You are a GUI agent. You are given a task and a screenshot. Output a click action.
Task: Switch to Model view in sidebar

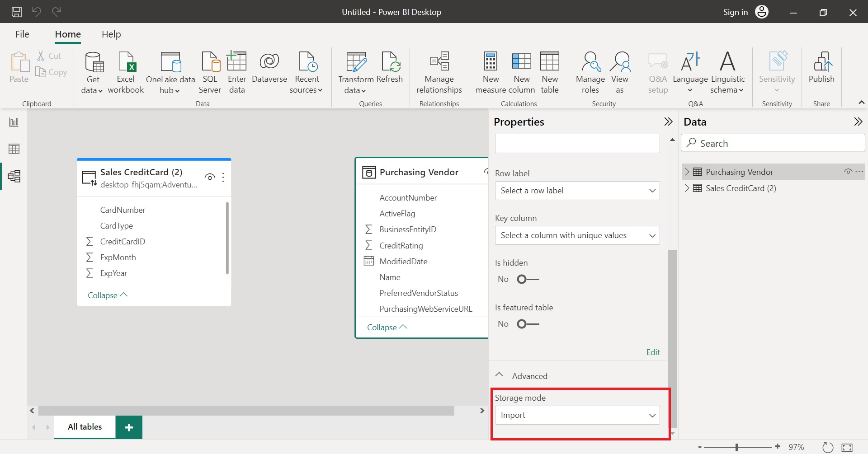pos(14,176)
